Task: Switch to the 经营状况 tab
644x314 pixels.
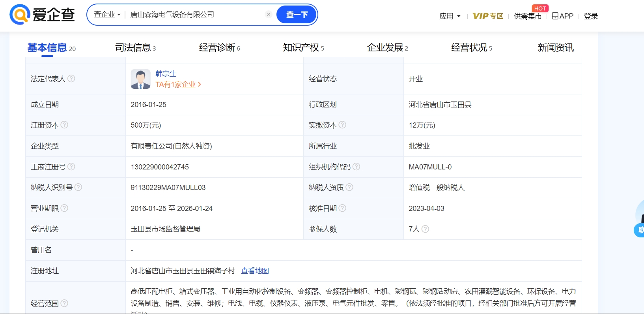Action: pos(471,48)
